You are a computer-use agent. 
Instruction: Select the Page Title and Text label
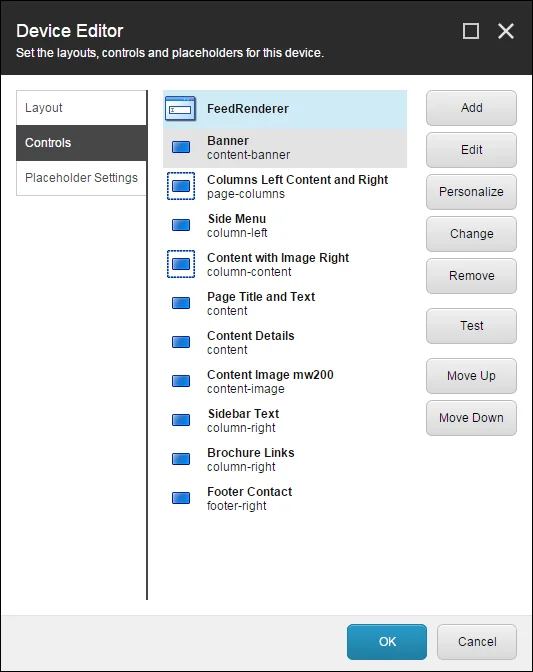[x=261, y=297]
